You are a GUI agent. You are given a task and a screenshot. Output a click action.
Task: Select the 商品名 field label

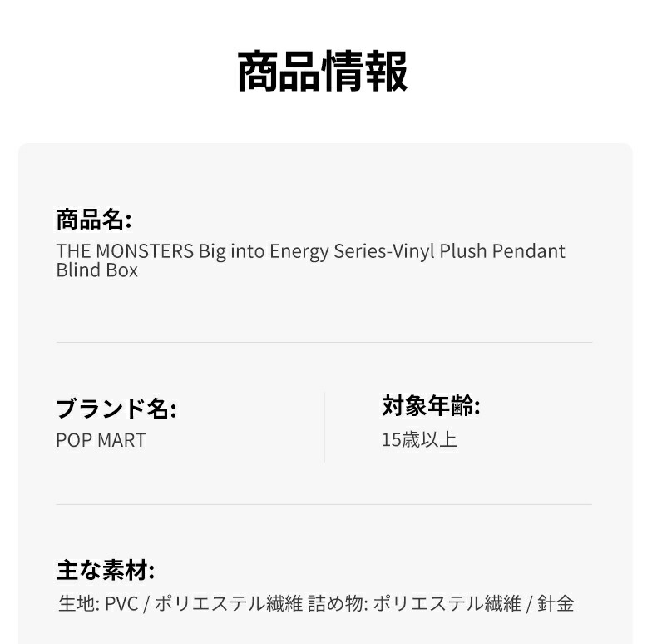93,220
